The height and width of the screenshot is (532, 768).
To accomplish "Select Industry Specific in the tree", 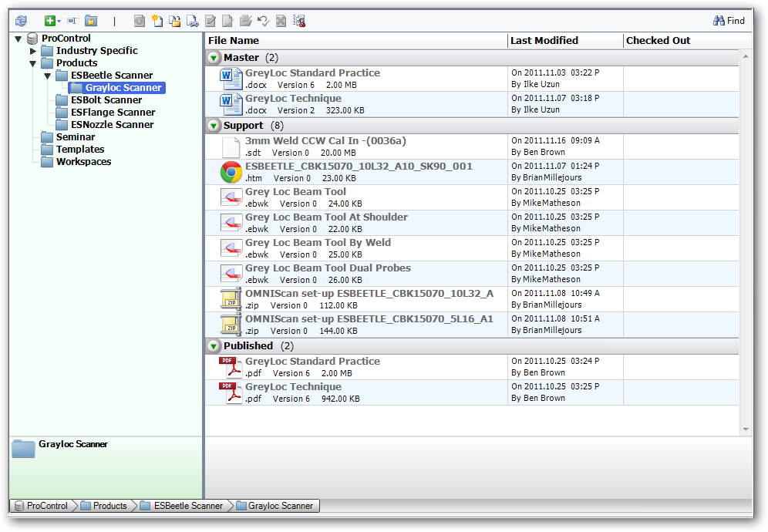I will click(x=96, y=50).
